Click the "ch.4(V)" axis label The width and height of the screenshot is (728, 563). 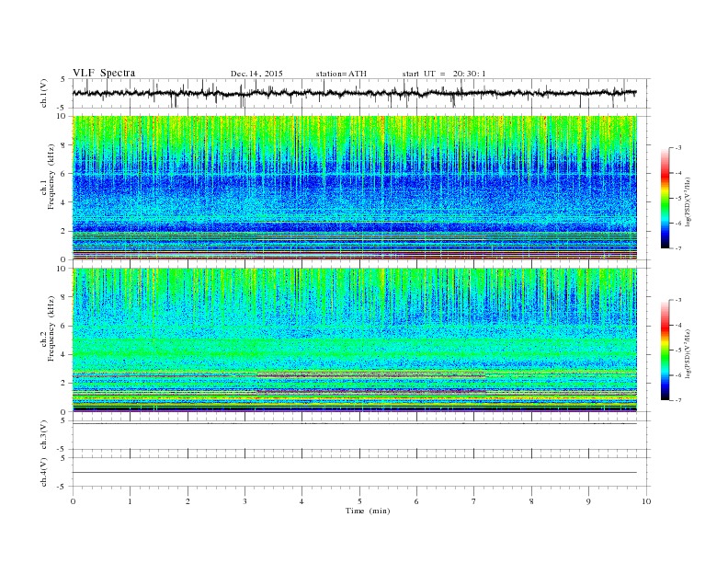coord(44,472)
